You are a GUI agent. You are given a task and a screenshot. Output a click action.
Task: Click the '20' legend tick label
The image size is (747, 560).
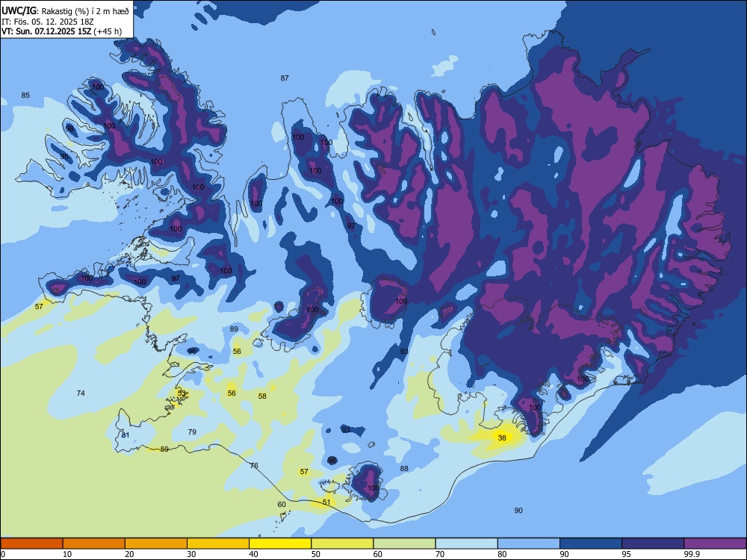[x=129, y=554]
